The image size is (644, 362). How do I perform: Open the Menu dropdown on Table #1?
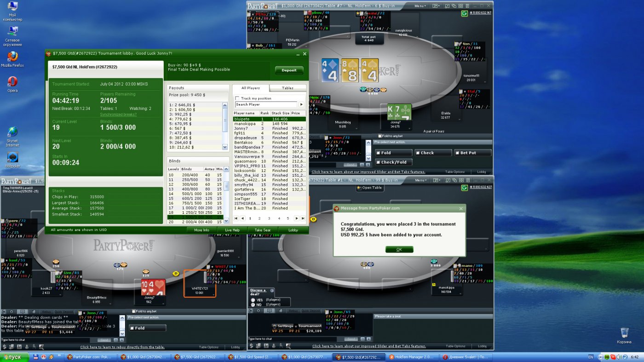coord(420,180)
